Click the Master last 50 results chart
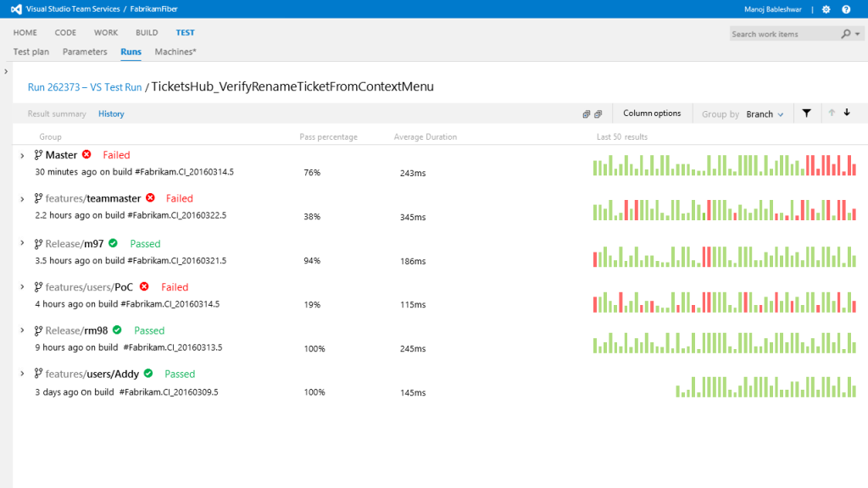868x488 pixels. [725, 165]
